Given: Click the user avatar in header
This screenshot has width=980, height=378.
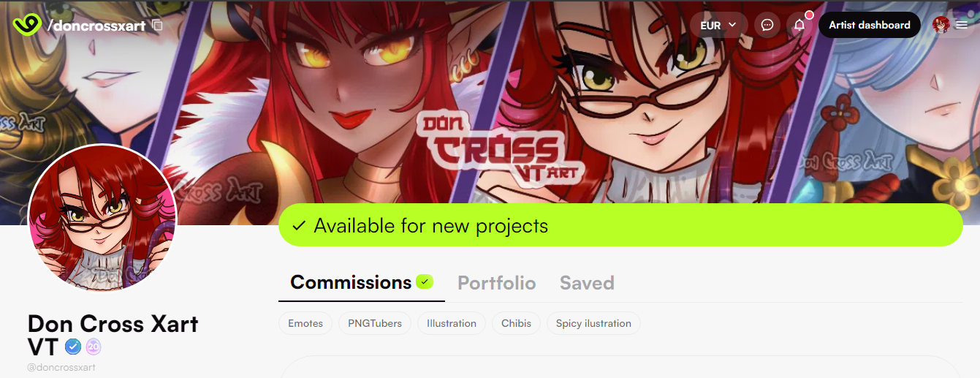Looking at the screenshot, I should [x=941, y=25].
